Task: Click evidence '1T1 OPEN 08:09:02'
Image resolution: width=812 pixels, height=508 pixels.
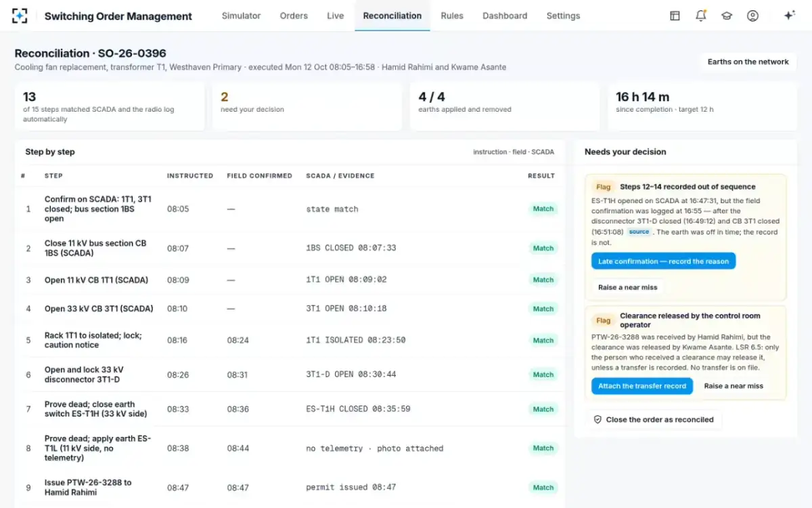Action: (x=346, y=280)
